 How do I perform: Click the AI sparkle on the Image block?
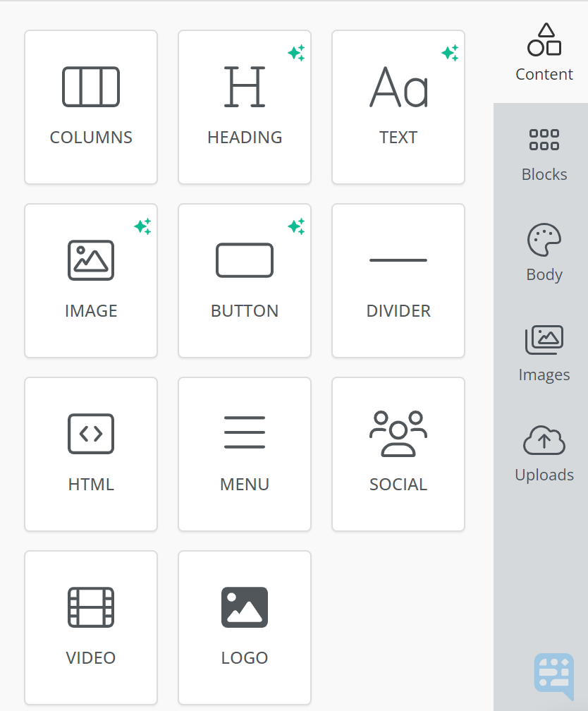tap(142, 226)
